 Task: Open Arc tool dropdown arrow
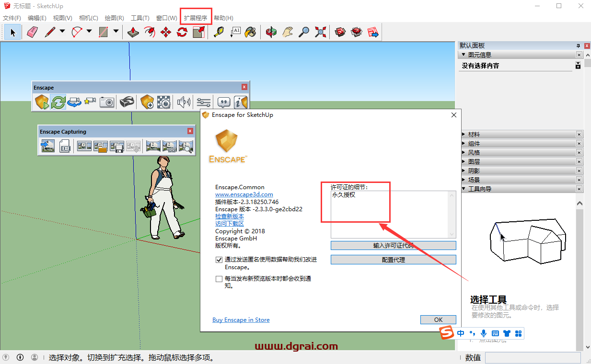coord(89,32)
